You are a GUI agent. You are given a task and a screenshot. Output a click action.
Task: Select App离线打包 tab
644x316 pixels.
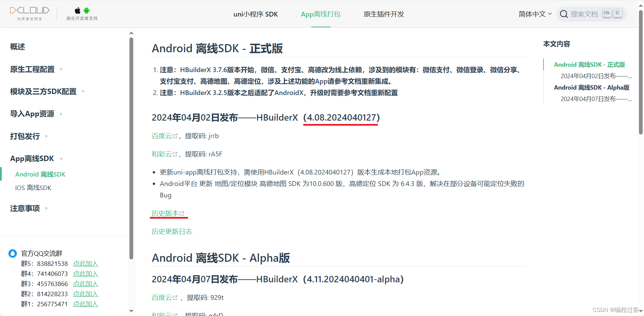321,14
